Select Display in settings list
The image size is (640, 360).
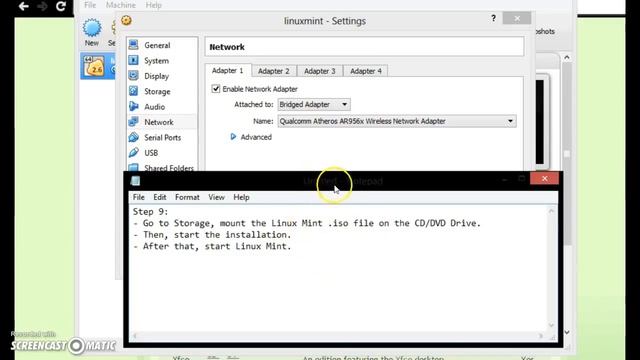tap(156, 76)
